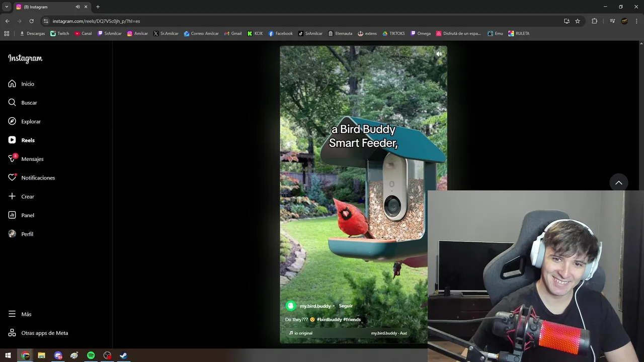This screenshot has height=362, width=644.
Task: Open Chrome from taskbar
Action: point(25,355)
